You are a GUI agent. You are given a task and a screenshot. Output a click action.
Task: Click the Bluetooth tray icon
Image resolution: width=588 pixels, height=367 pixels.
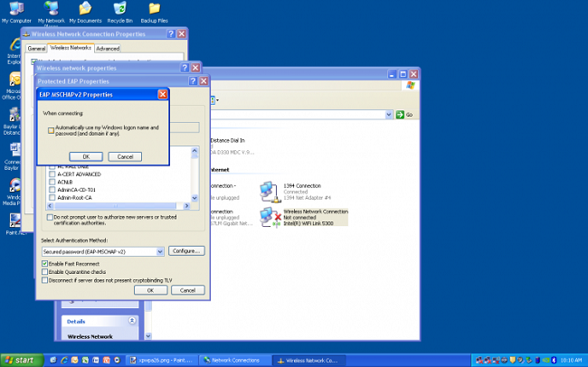(x=554, y=361)
